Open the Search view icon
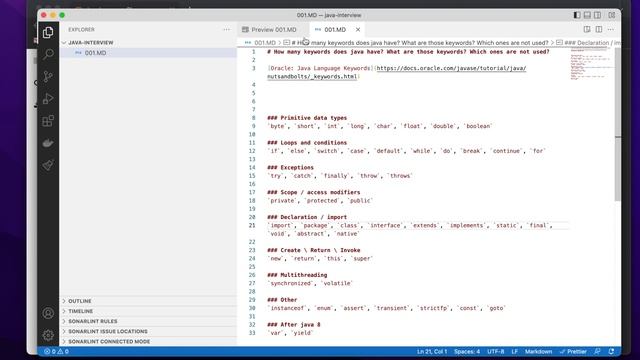This screenshot has height=360, width=640. [48, 54]
